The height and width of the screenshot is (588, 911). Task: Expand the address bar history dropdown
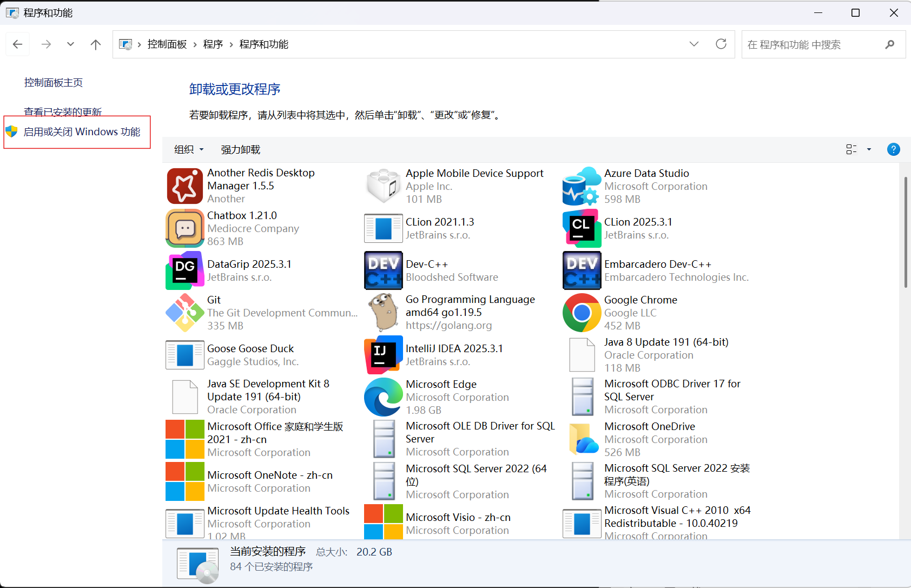(x=694, y=44)
